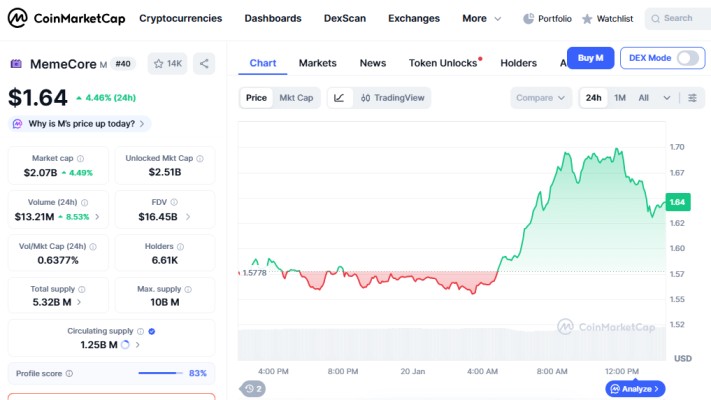Click the 83% profile score value
Screen dimensions: 711x400
198,373
